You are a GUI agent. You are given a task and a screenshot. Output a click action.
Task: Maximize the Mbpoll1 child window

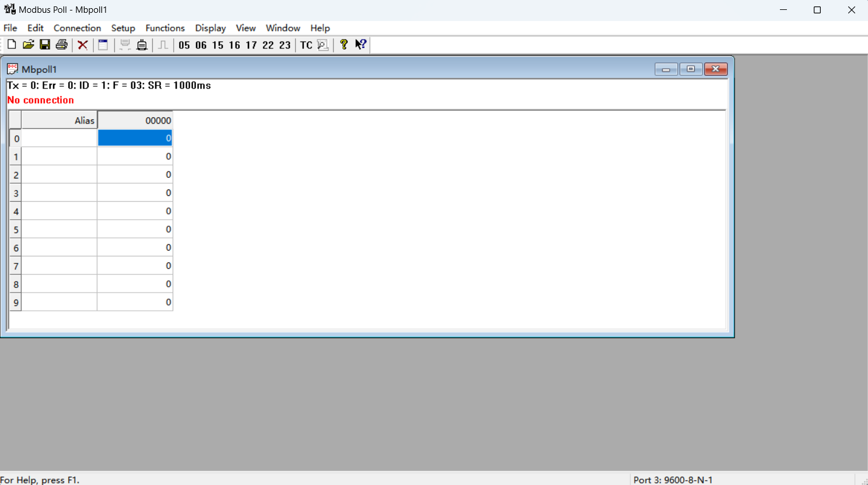pyautogui.click(x=691, y=69)
